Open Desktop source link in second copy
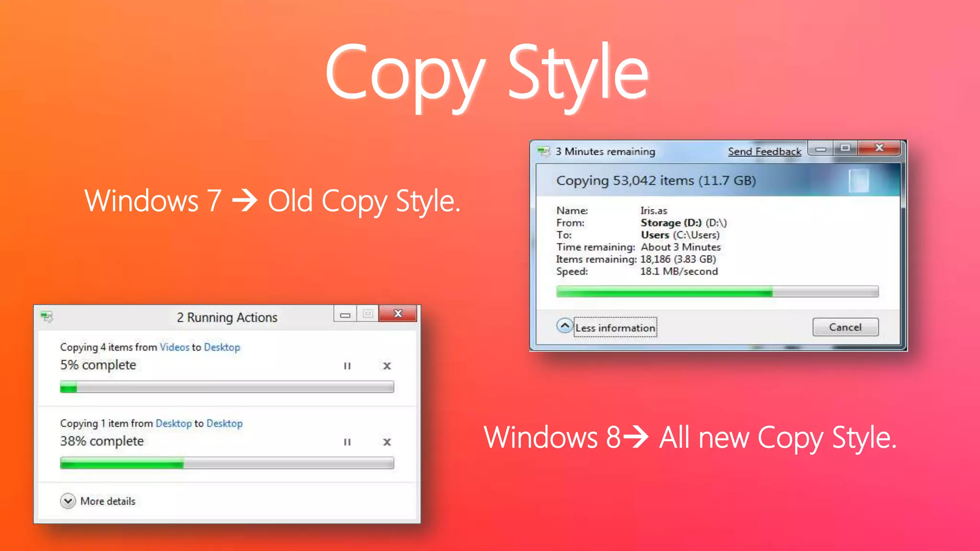Viewport: 980px width, 551px height. point(174,424)
